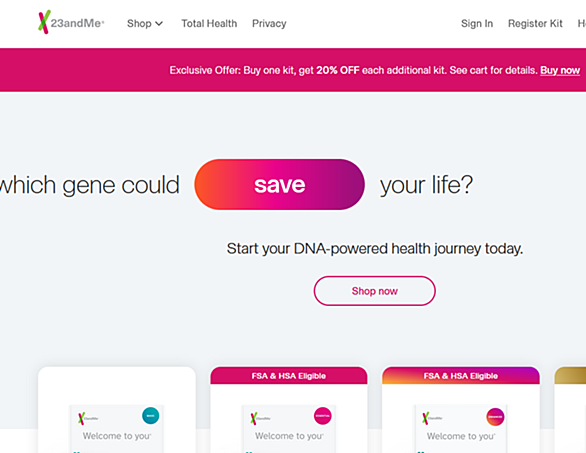Click the Shop now button

tap(374, 291)
